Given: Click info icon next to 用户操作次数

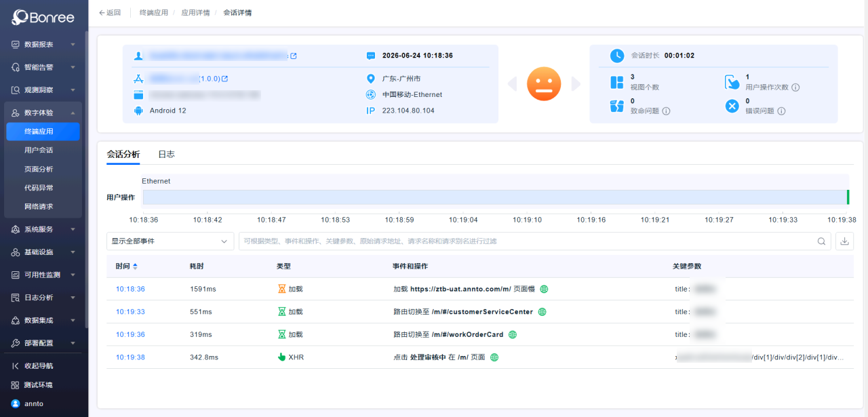Looking at the screenshot, I should pos(795,87).
